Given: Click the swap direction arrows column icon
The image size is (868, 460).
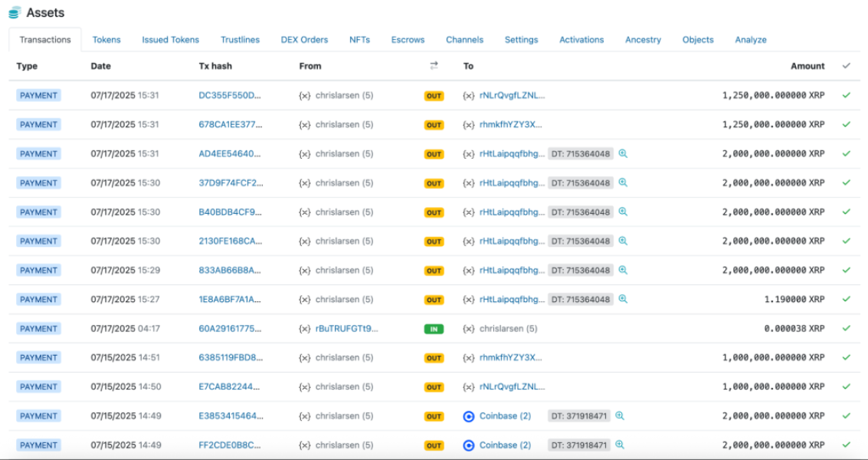Looking at the screenshot, I should tap(434, 66).
